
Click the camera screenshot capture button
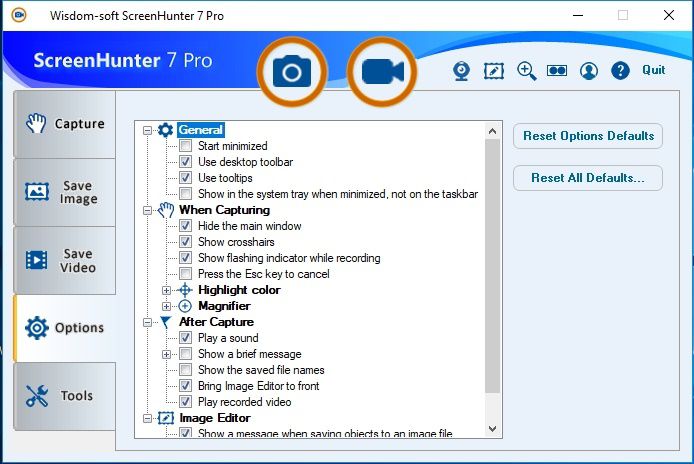click(292, 72)
